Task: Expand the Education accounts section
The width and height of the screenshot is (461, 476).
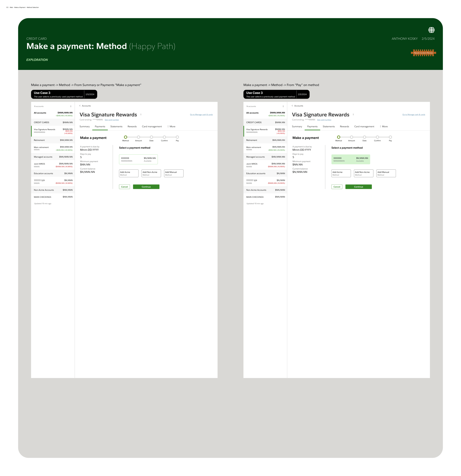Action: (x=53, y=173)
